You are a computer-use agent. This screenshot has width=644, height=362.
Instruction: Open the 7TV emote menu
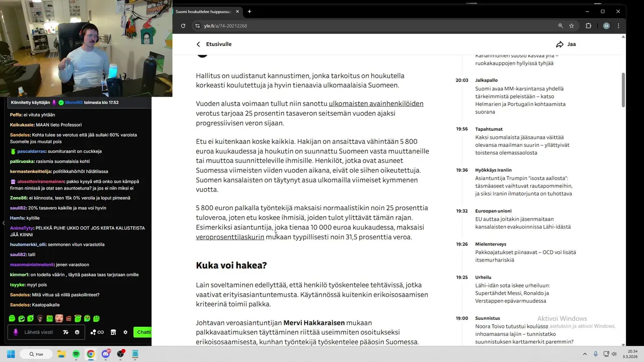pyautogui.click(x=65, y=332)
